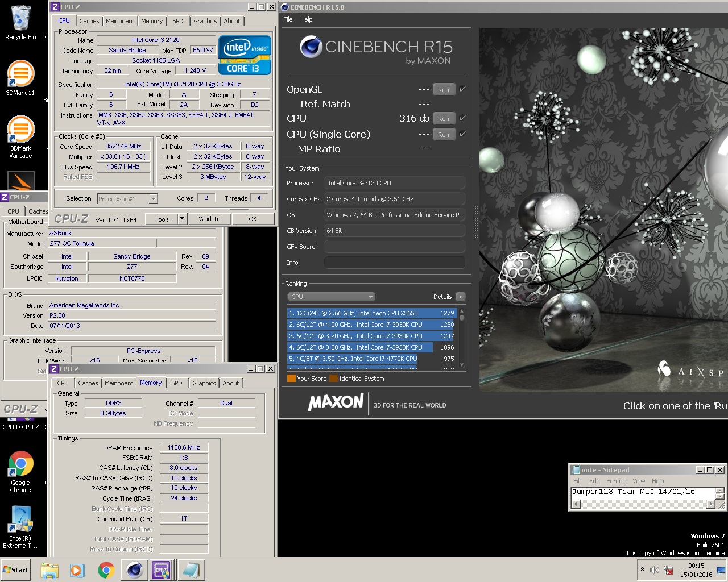Click the Cinebench Info input field

[395, 263]
